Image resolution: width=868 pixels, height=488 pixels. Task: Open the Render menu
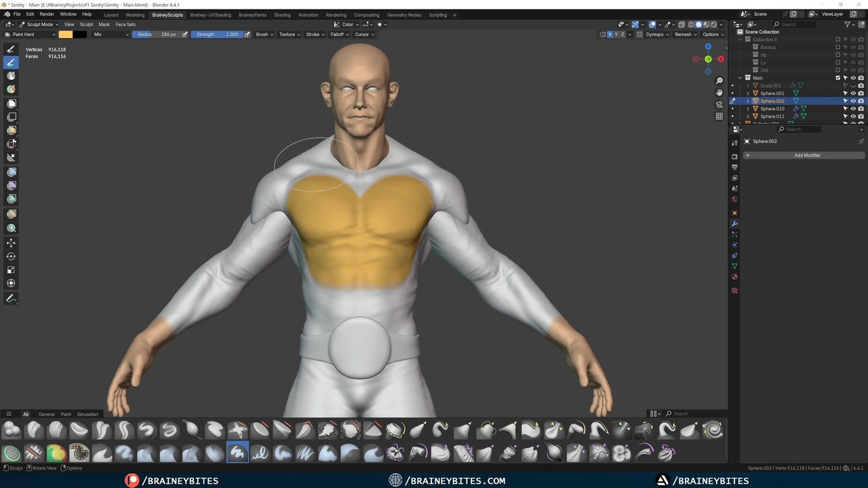pyautogui.click(x=47, y=14)
